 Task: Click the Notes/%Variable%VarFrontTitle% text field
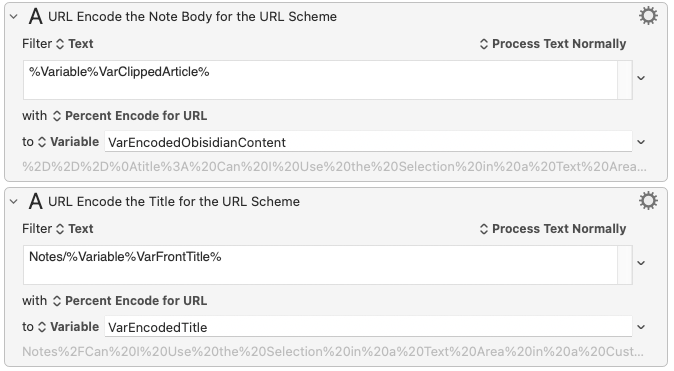320,265
